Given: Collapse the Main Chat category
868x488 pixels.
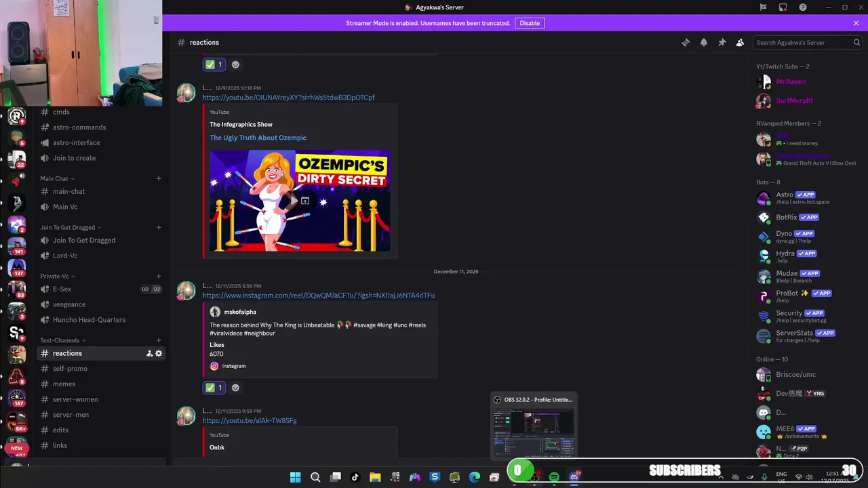Looking at the screenshot, I should [56, 178].
